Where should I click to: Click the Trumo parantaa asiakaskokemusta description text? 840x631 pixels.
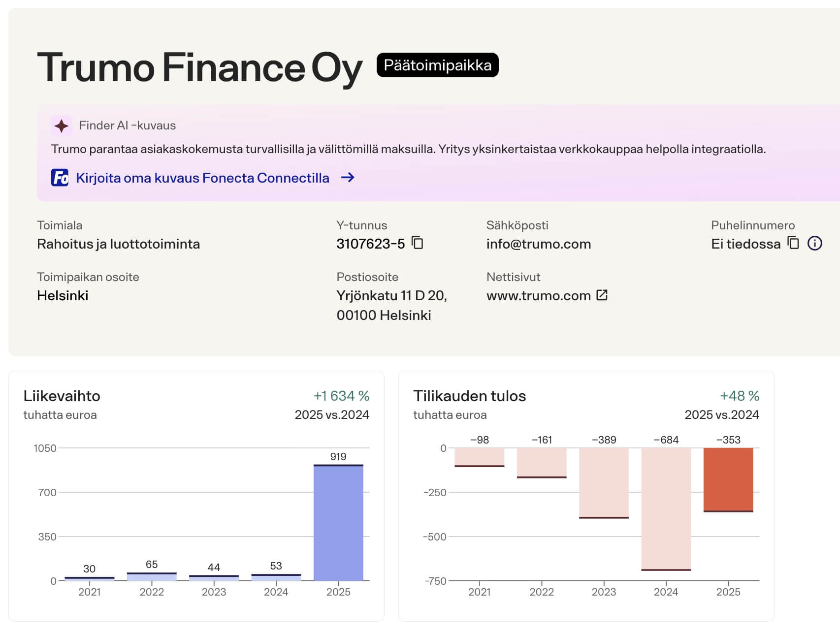(409, 149)
